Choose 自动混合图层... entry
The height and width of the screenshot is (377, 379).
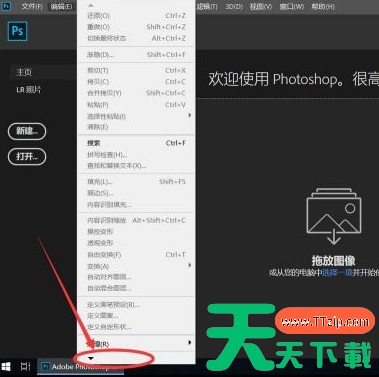(136, 288)
